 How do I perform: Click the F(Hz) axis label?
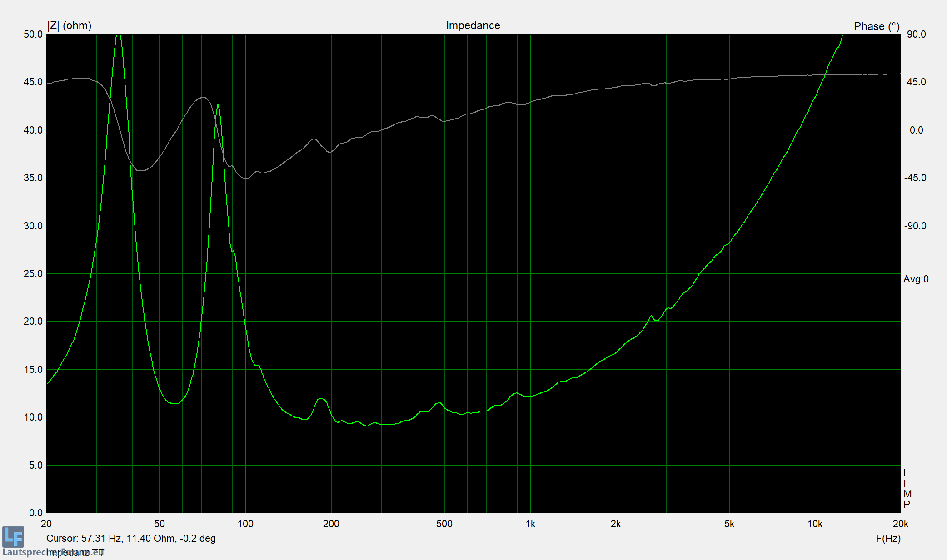[888, 539]
